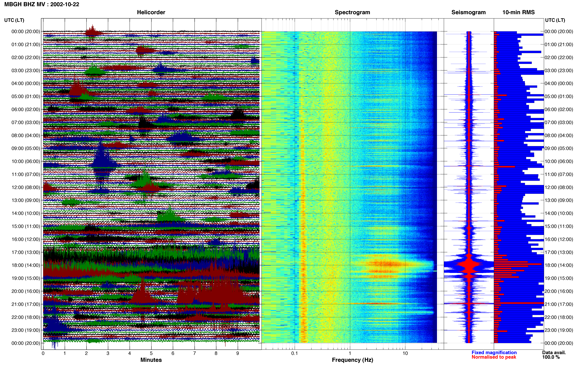Click the green helicorder event near 14:00
588x368 pixels.
click(170, 214)
